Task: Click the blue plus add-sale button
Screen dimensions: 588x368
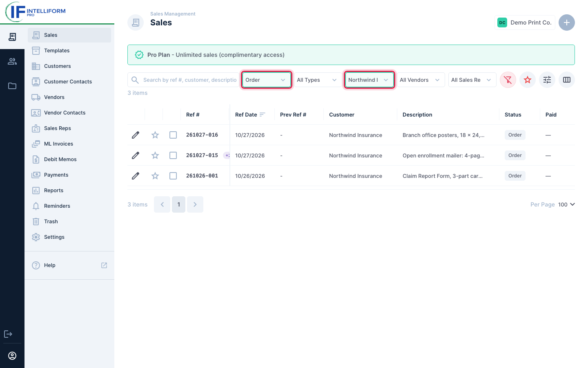Action: [x=567, y=22]
